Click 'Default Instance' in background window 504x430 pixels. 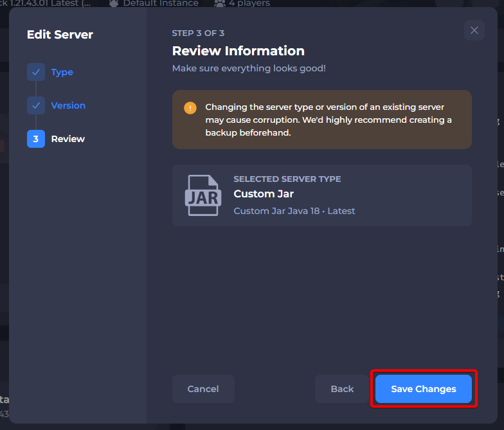coord(161,3)
